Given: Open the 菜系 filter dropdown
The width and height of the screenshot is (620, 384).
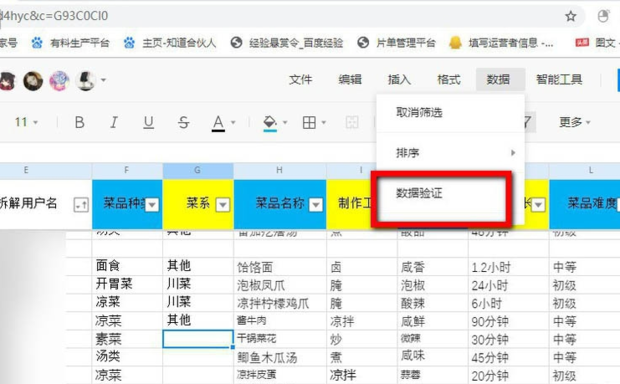Looking at the screenshot, I should [x=223, y=205].
